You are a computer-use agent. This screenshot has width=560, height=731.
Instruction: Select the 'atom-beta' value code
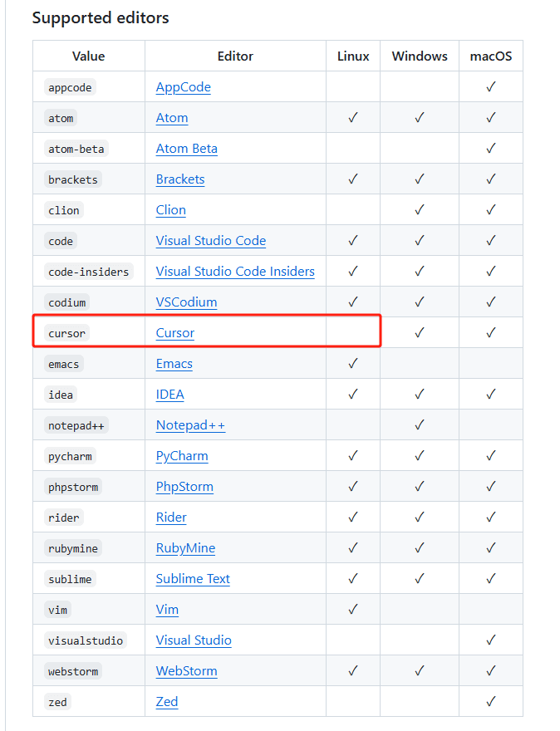[76, 149]
